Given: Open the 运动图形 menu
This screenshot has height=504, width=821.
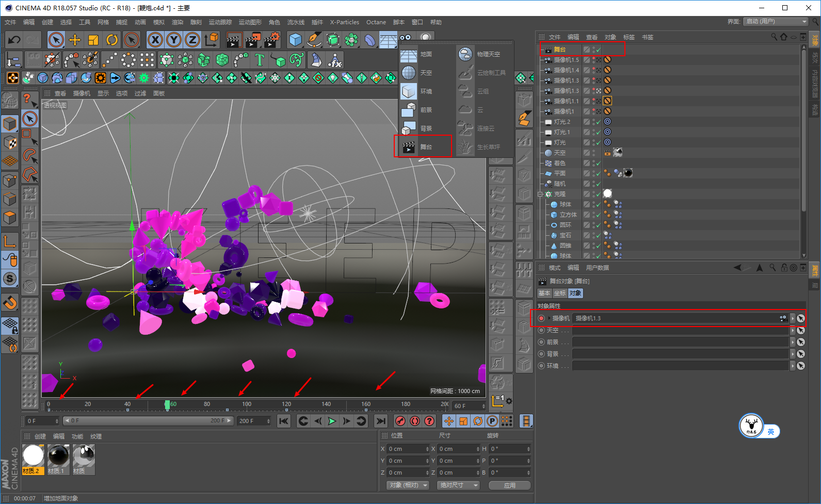Looking at the screenshot, I should 250,22.
